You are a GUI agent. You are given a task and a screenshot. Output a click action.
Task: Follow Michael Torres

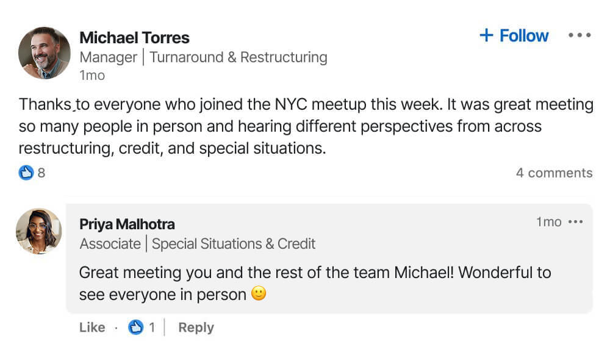pos(514,36)
